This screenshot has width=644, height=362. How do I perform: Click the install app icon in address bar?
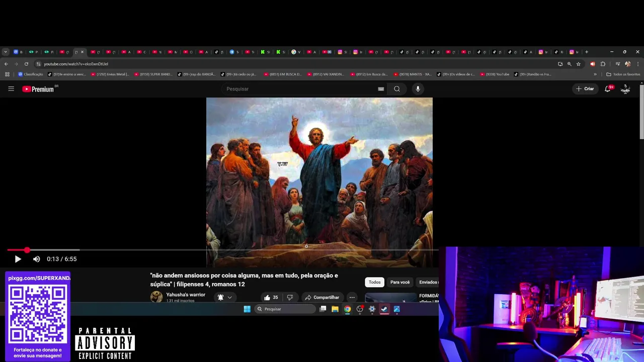tap(560, 64)
